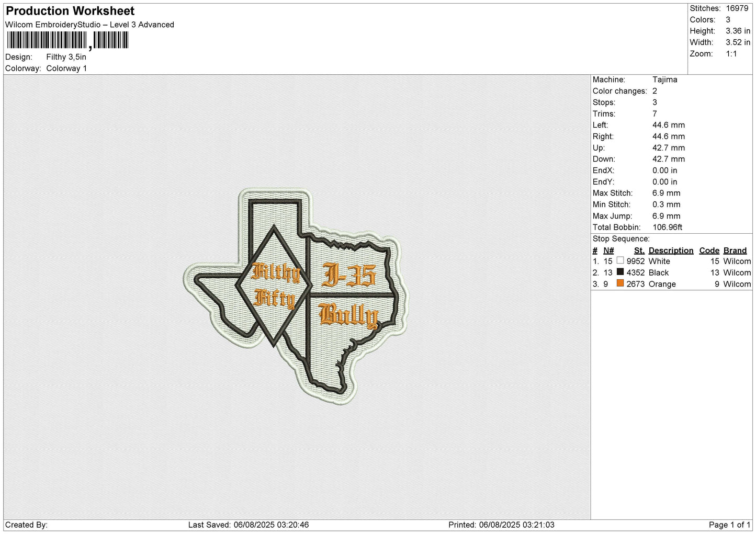Click the Texas embroidery design preview
Viewport: 756px width, 534px height.
pyautogui.click(x=296, y=296)
